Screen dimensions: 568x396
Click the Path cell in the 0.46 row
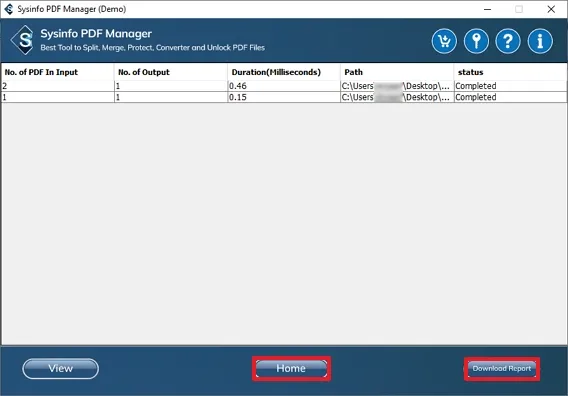(x=397, y=86)
